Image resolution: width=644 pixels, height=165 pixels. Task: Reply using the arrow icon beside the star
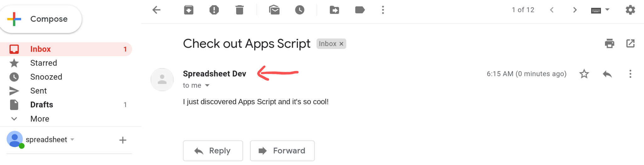tap(607, 74)
